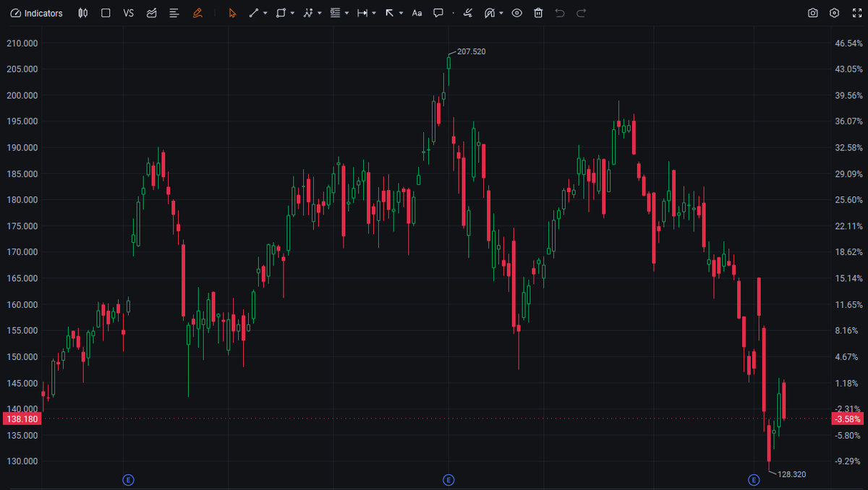Image resolution: width=868 pixels, height=490 pixels.
Task: Expand the measure range tool dropdown
Action: click(x=374, y=13)
